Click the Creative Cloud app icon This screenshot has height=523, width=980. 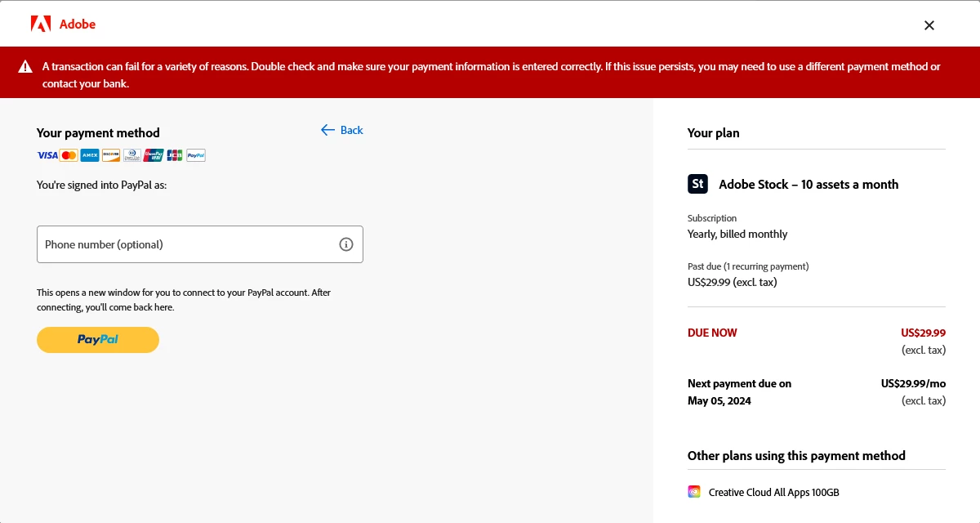pos(694,492)
